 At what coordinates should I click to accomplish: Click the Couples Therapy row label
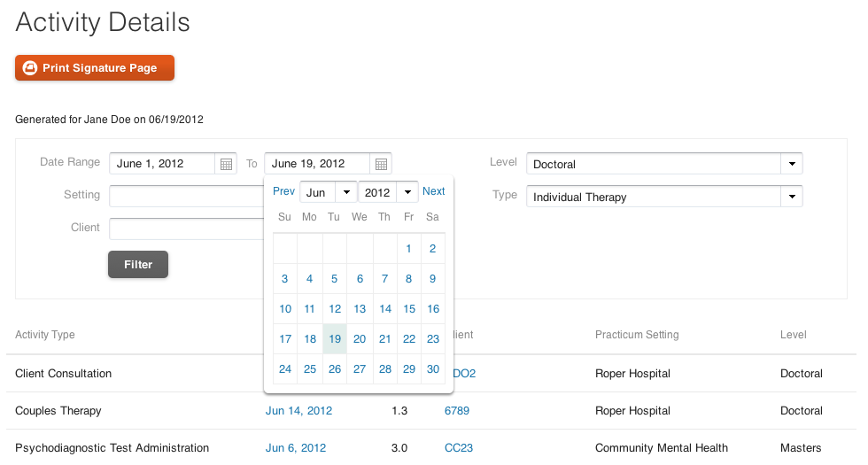pyautogui.click(x=58, y=411)
